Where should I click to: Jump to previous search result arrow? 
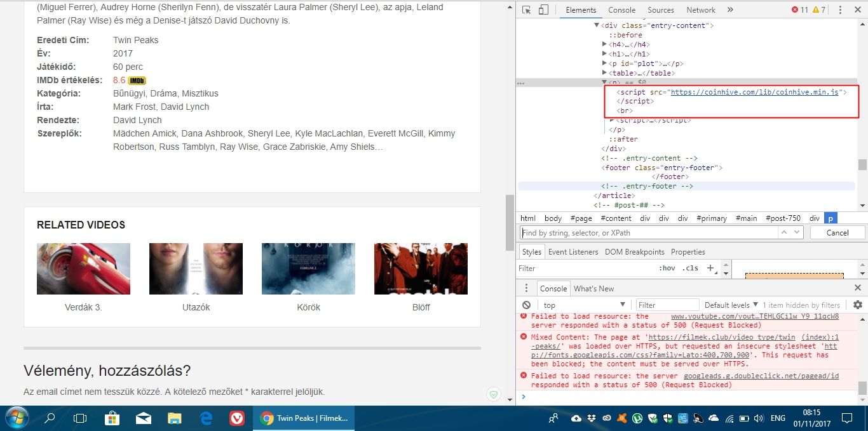[783, 233]
